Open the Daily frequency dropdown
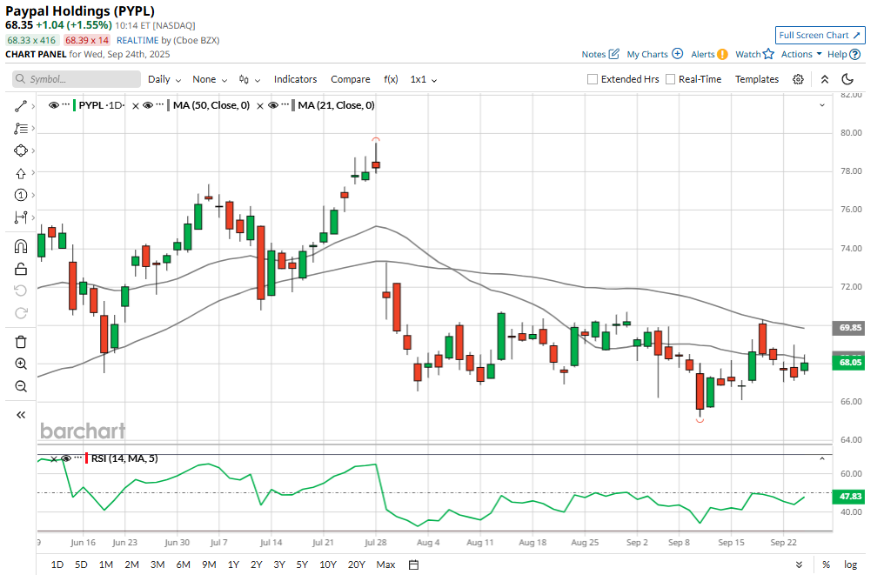 164,79
